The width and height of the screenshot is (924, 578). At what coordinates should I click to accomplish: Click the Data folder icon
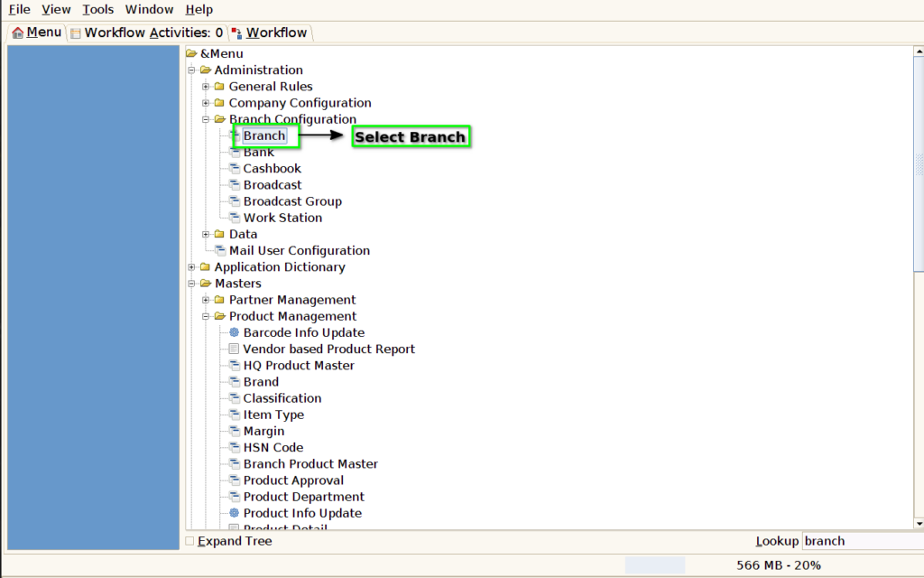click(x=219, y=234)
